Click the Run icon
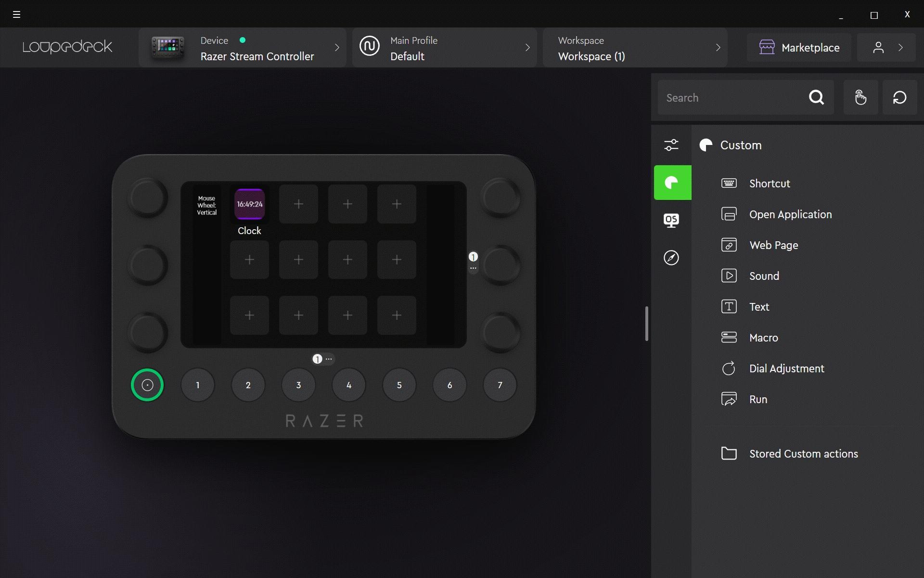924x578 pixels. [729, 399]
